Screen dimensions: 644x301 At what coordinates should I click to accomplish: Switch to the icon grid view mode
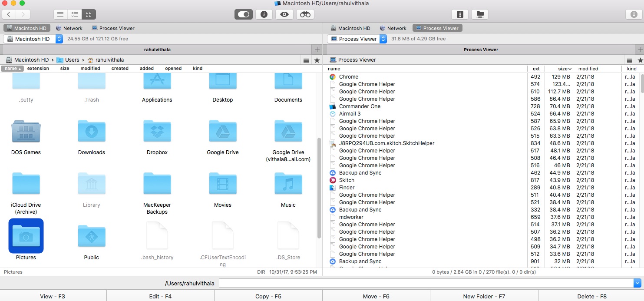click(x=89, y=14)
